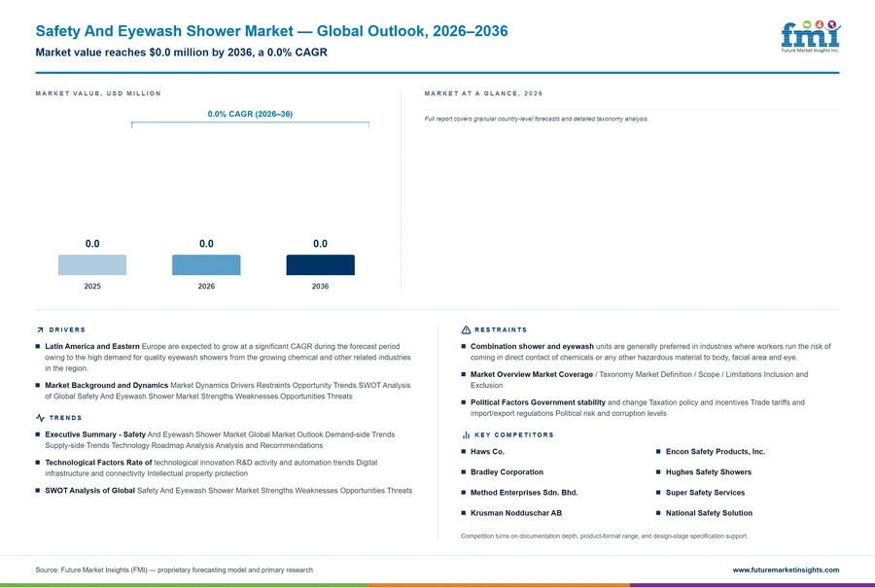
Task: Click the RESTRAINTS section heading
Action: point(501,329)
